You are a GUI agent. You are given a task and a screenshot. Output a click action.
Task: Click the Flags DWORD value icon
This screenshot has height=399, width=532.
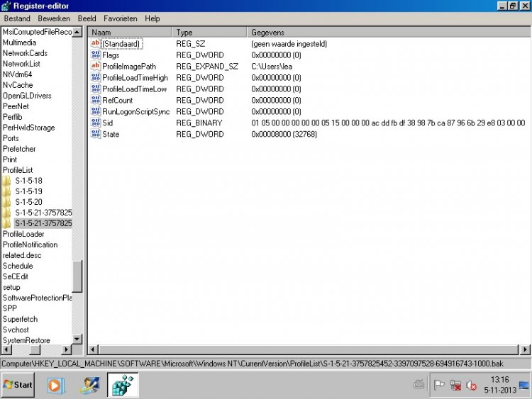96,55
